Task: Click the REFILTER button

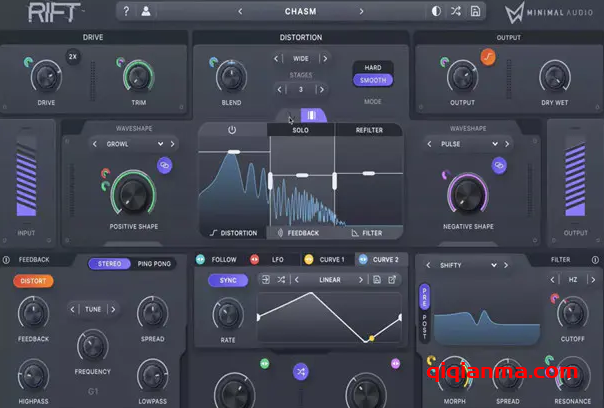Action: tap(367, 130)
